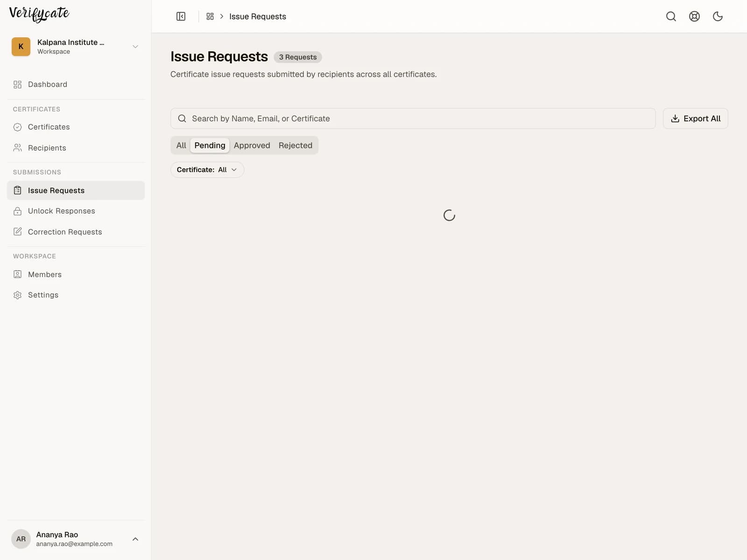Toggle dark mode with the moon icon
Screen dimensions: 747x560
click(718, 16)
